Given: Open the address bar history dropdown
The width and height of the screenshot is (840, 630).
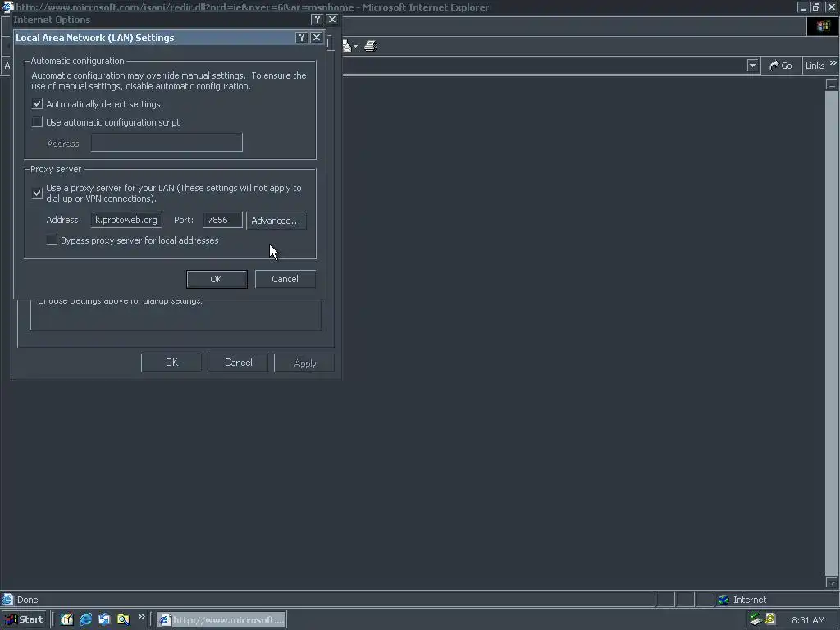Looking at the screenshot, I should coord(752,66).
